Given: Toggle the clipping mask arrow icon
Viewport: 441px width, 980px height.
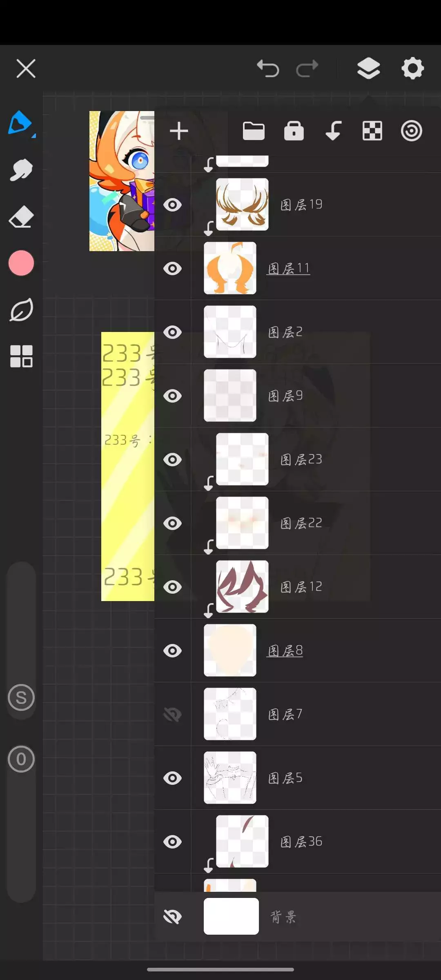Looking at the screenshot, I should tap(333, 131).
